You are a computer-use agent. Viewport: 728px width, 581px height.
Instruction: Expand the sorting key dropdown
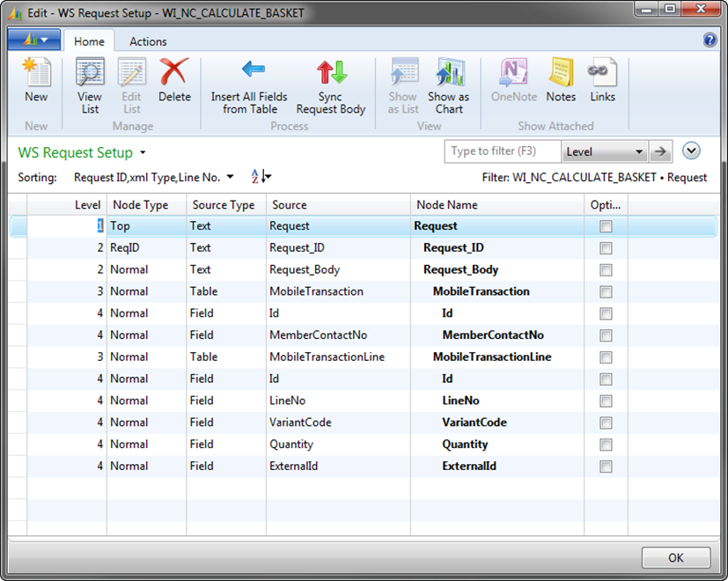click(231, 177)
